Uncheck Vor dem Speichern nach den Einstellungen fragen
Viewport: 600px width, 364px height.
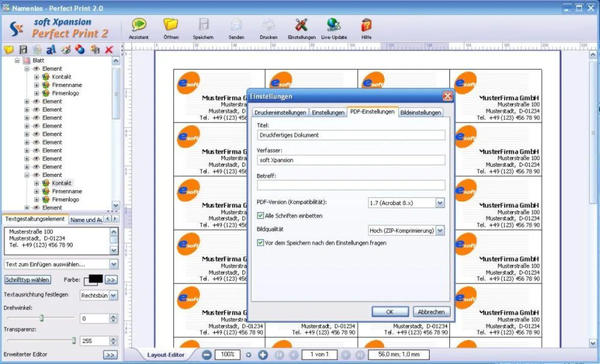click(261, 242)
